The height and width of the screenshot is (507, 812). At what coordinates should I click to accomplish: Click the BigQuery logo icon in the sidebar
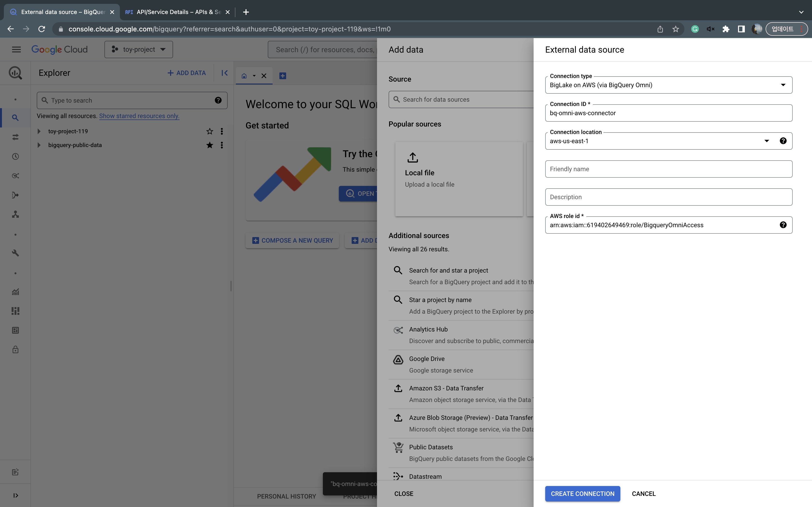pyautogui.click(x=15, y=73)
